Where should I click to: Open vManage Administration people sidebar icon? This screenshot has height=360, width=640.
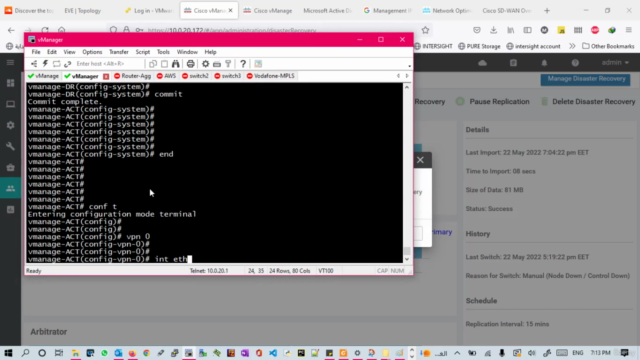11,188
